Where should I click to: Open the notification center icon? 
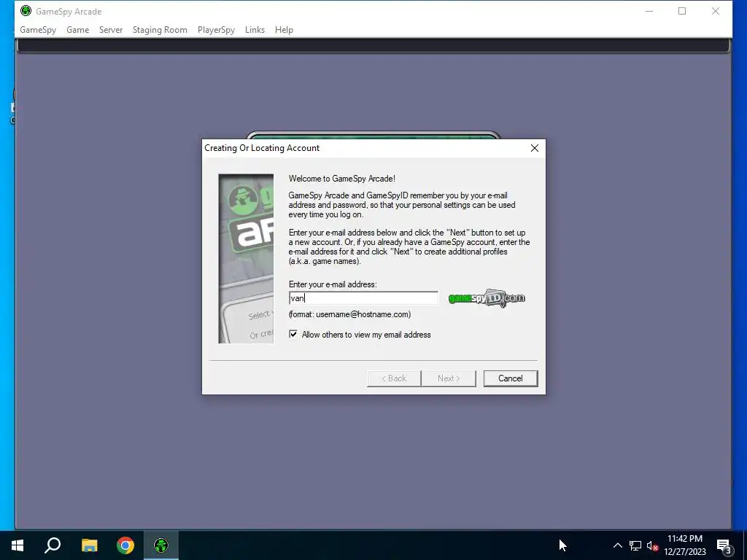pyautogui.click(x=724, y=545)
